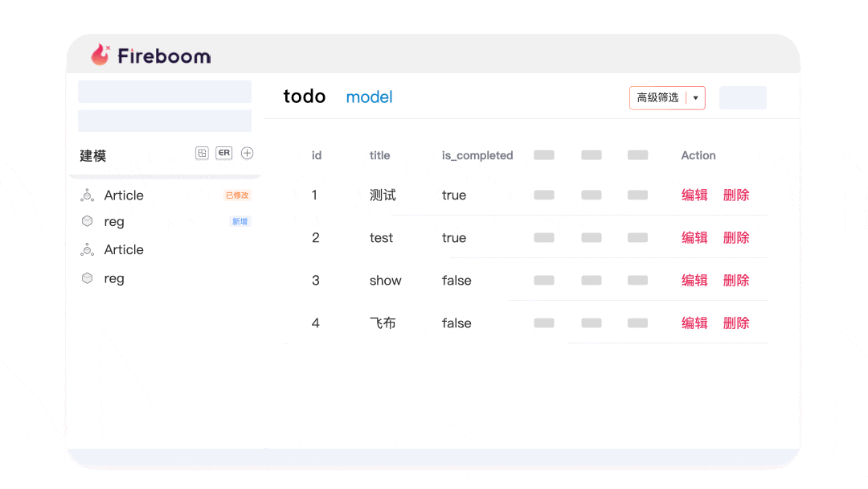The height and width of the screenshot is (489, 868).
Task: Click the 新增 badge on reg
Action: click(x=240, y=221)
